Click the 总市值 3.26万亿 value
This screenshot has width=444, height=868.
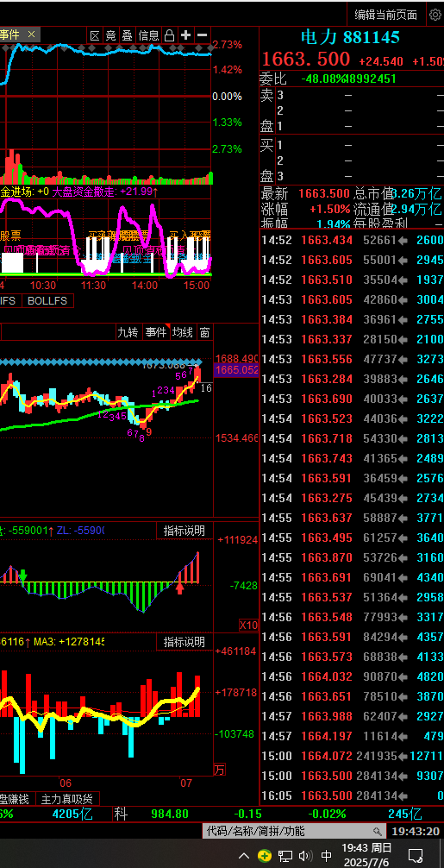pyautogui.click(x=415, y=194)
